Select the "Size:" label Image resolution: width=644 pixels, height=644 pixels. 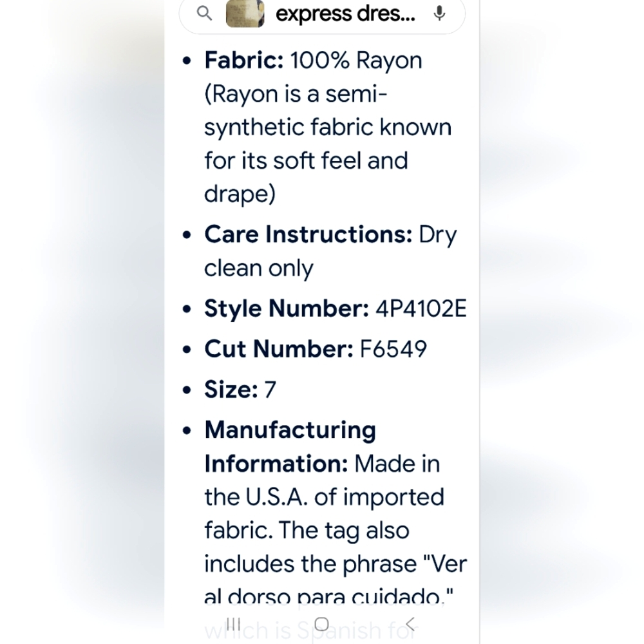click(231, 390)
